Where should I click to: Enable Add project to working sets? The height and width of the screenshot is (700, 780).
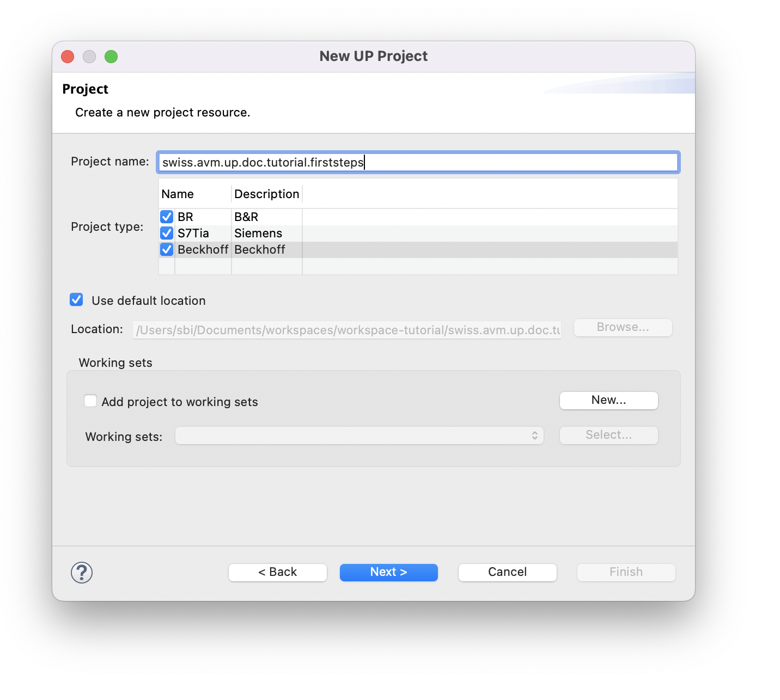(x=90, y=401)
